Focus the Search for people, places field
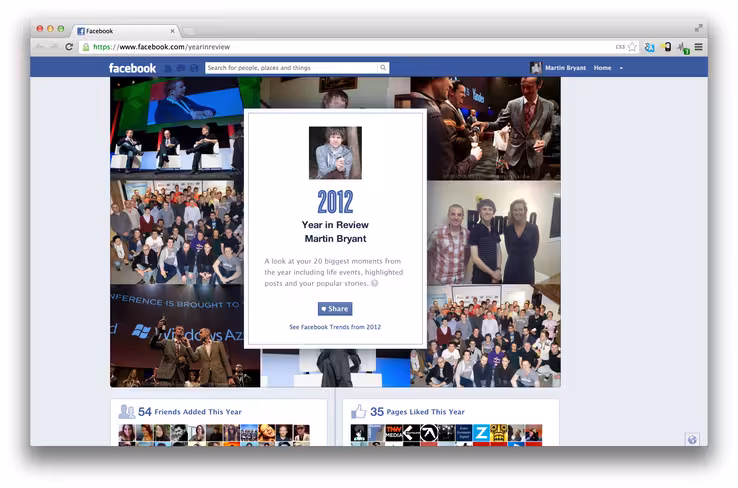738x488 pixels. tap(292, 68)
